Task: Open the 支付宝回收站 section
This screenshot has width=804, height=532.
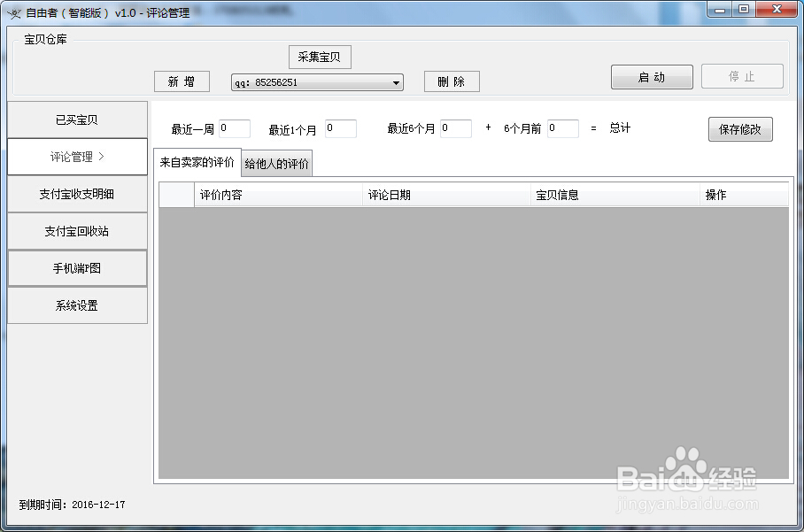Action: [x=77, y=231]
